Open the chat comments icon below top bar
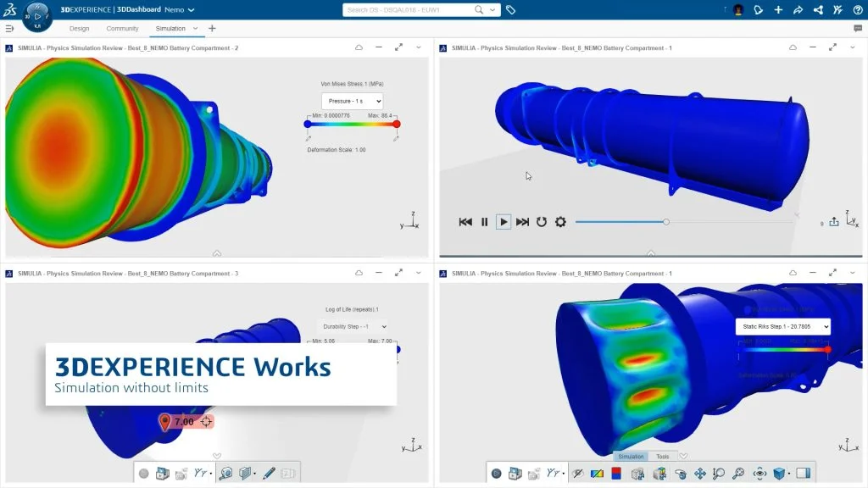868x488 pixels. (858, 28)
